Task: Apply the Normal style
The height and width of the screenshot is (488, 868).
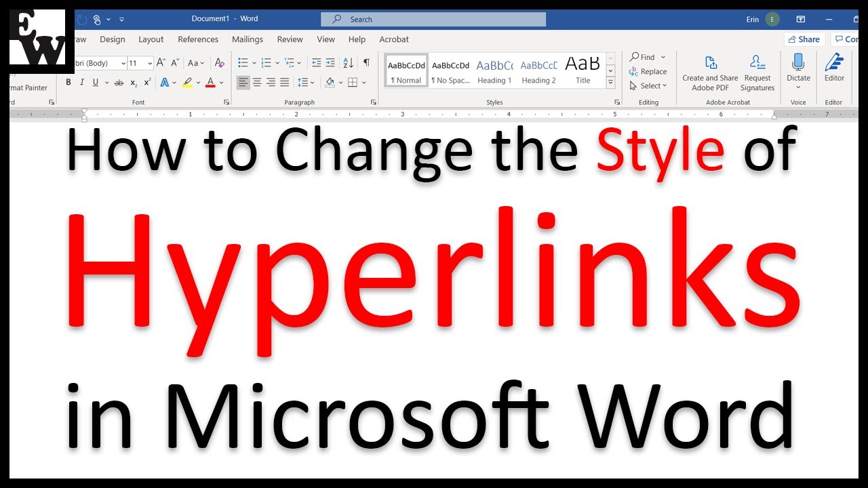Action: [x=407, y=71]
